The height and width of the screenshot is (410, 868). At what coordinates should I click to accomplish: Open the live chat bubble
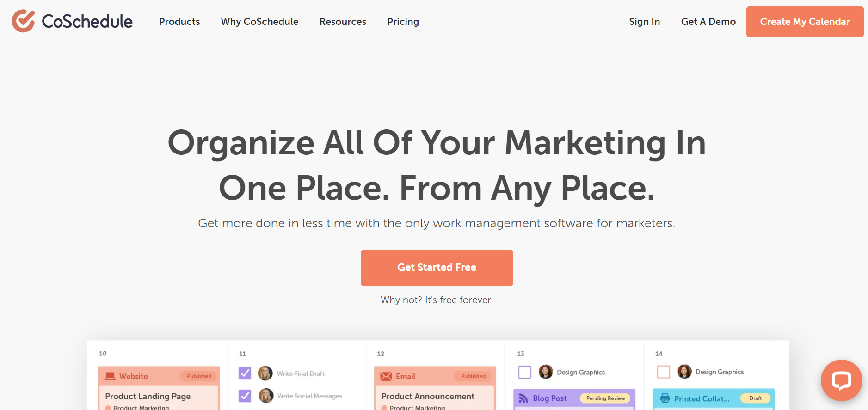(841, 380)
